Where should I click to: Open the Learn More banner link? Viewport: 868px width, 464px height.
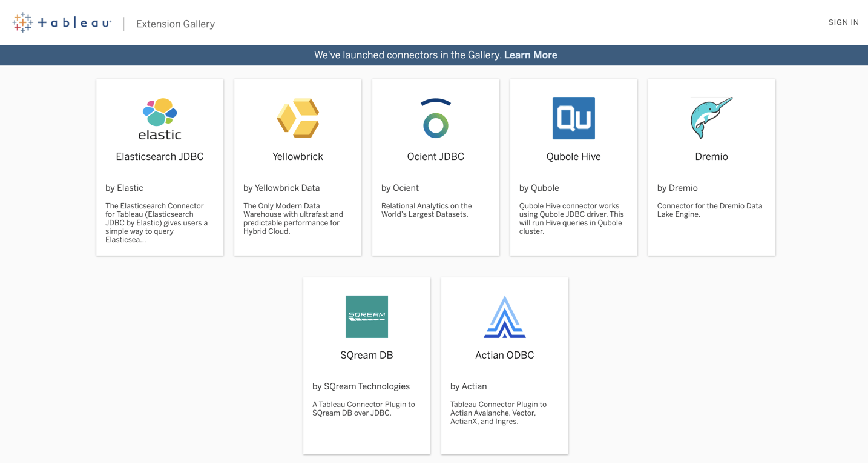pyautogui.click(x=530, y=55)
